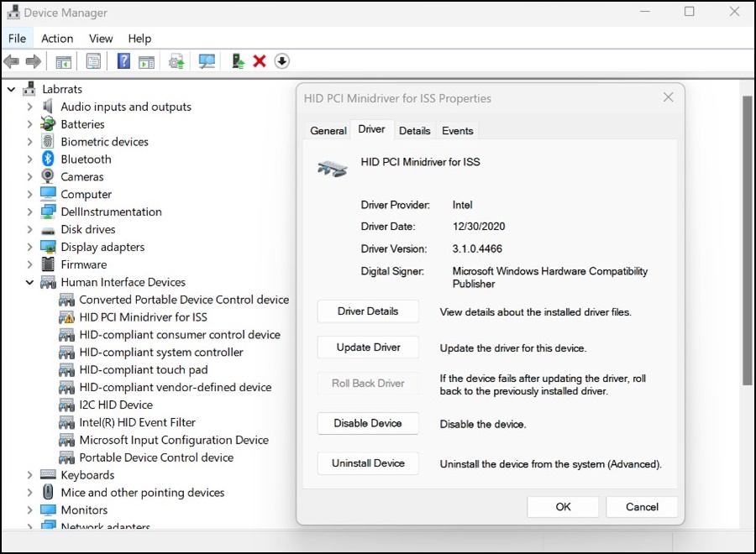Viewport: 756px width, 554px height.
Task: Select Microsoft Input Configuration Device
Action: 174,440
